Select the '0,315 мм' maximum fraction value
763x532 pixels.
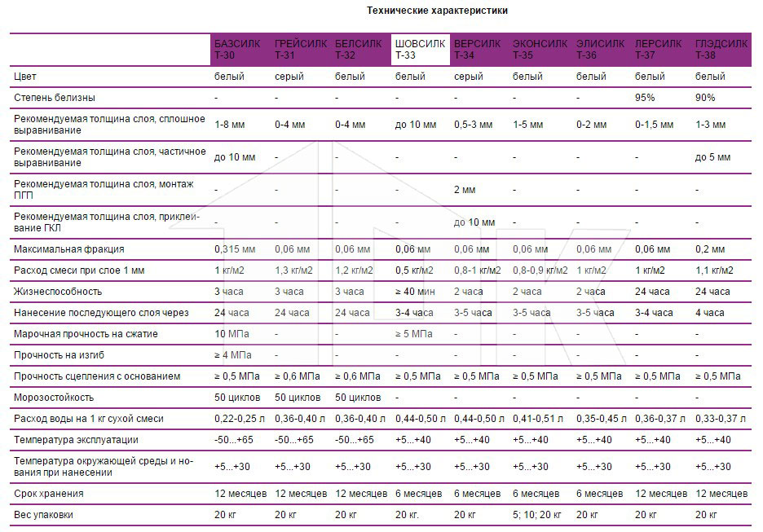(x=235, y=249)
